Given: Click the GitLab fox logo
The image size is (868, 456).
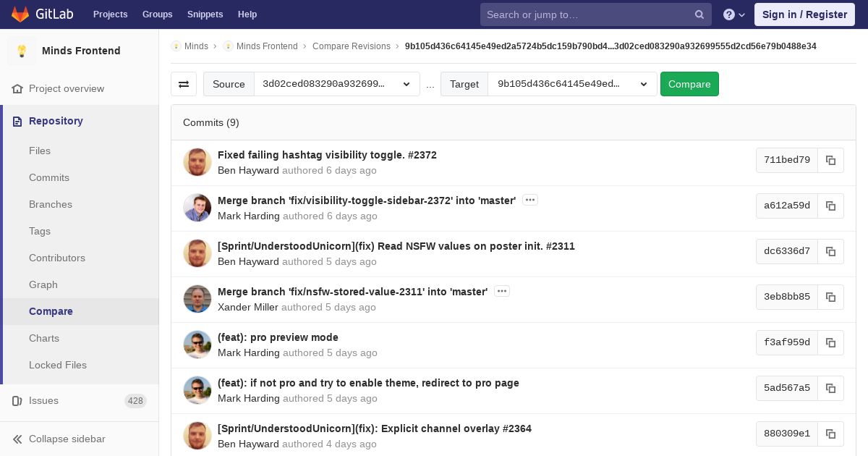Looking at the screenshot, I should pos(20,14).
